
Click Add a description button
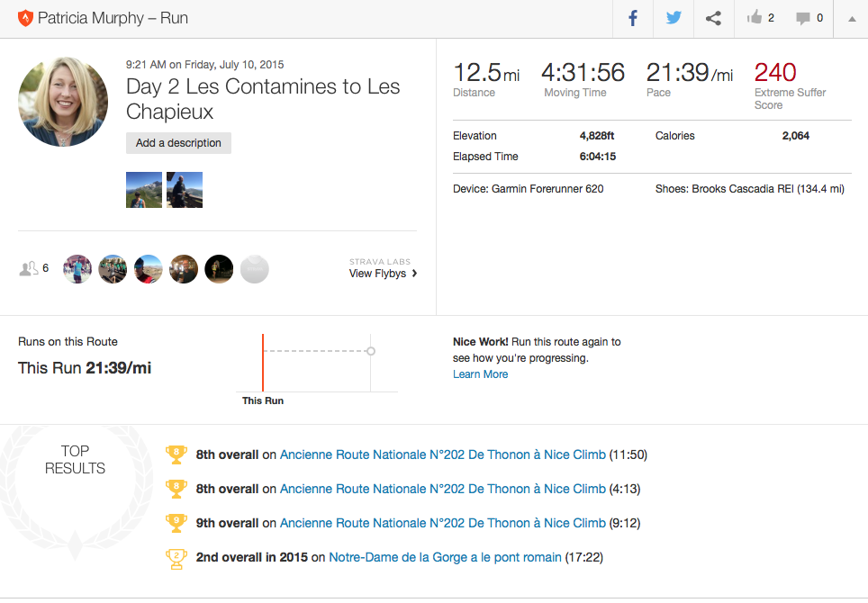point(178,143)
